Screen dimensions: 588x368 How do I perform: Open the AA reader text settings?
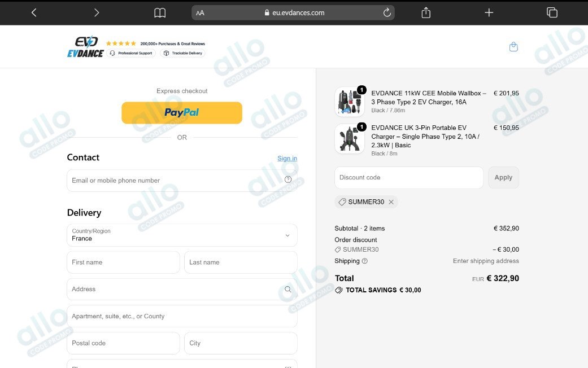(201, 13)
